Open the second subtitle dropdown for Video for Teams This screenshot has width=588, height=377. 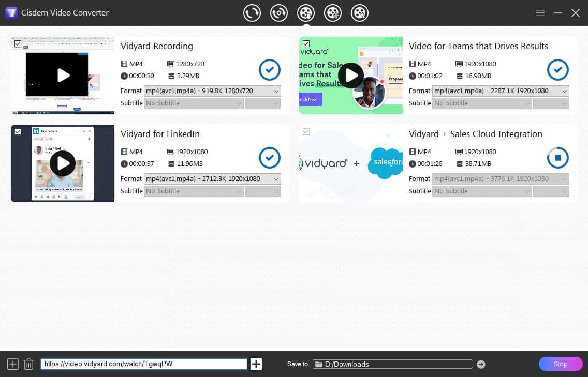coord(551,103)
